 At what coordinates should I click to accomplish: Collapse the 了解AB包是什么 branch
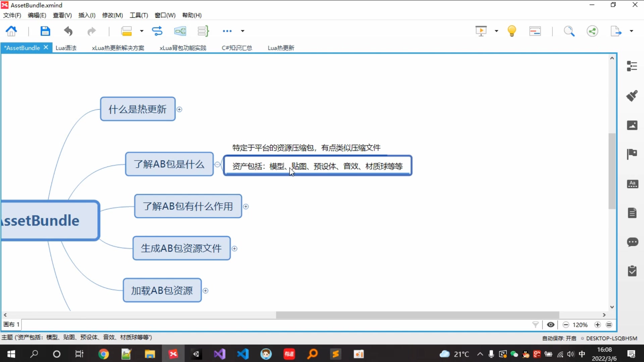click(217, 164)
